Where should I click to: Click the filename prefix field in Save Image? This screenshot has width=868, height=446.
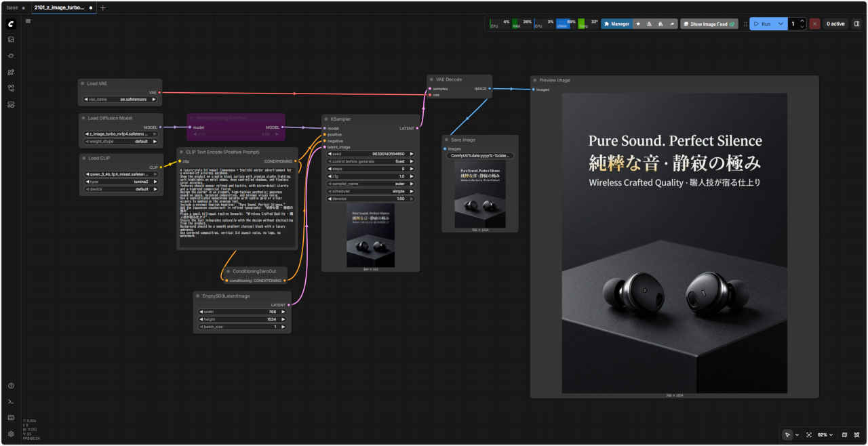pyautogui.click(x=479, y=155)
